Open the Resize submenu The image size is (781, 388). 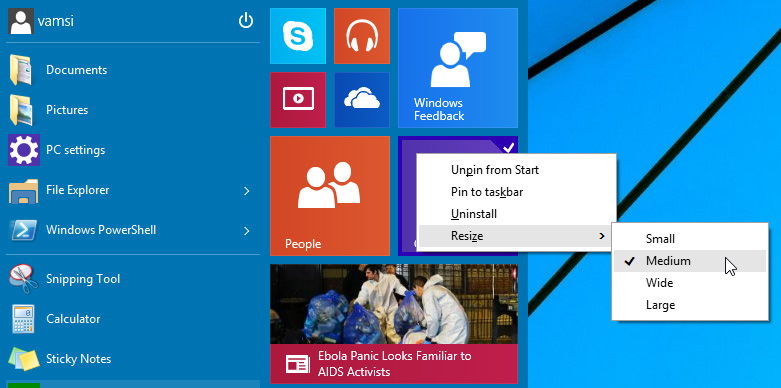(x=516, y=236)
